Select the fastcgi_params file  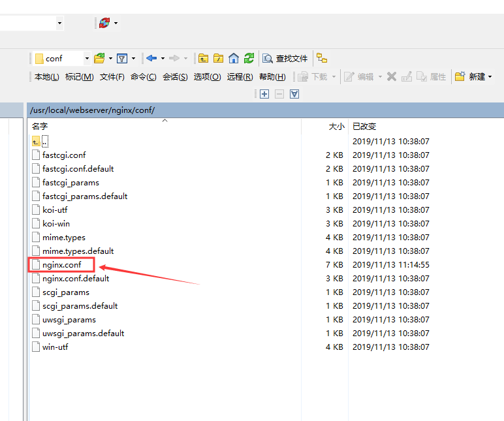(71, 183)
